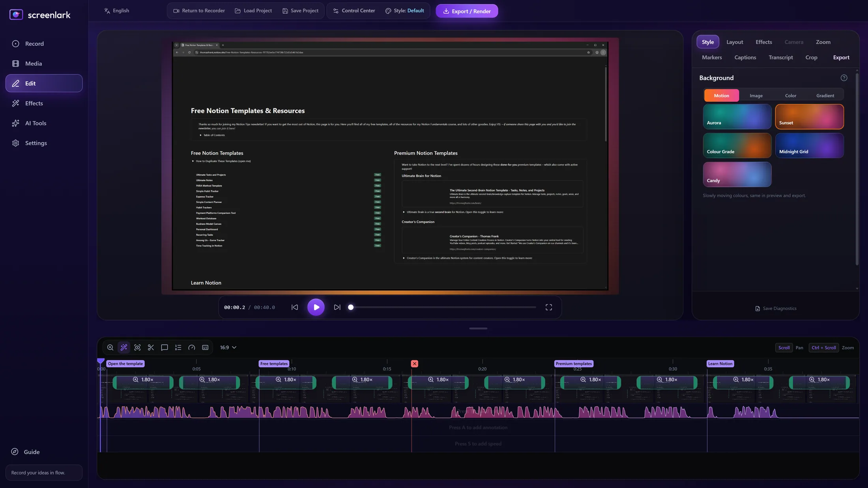Click the timeline zoom-in magnifier tool

pos(110,348)
